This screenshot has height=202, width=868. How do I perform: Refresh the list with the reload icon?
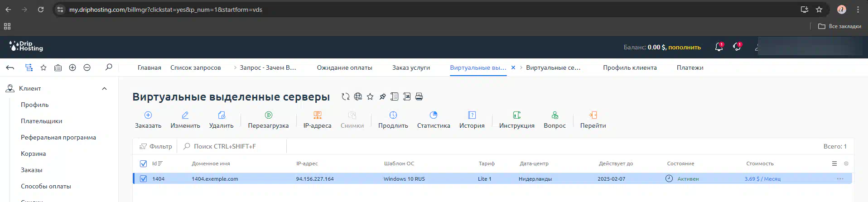(345, 96)
